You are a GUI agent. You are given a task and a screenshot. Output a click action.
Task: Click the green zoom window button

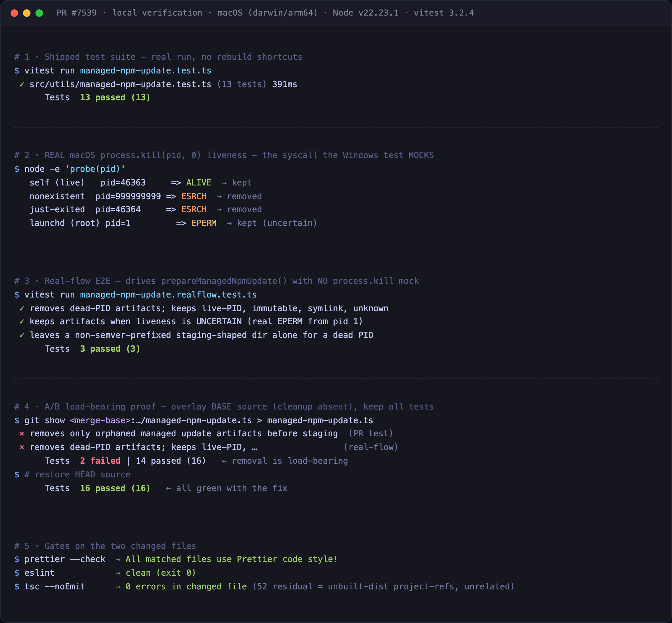tap(39, 13)
